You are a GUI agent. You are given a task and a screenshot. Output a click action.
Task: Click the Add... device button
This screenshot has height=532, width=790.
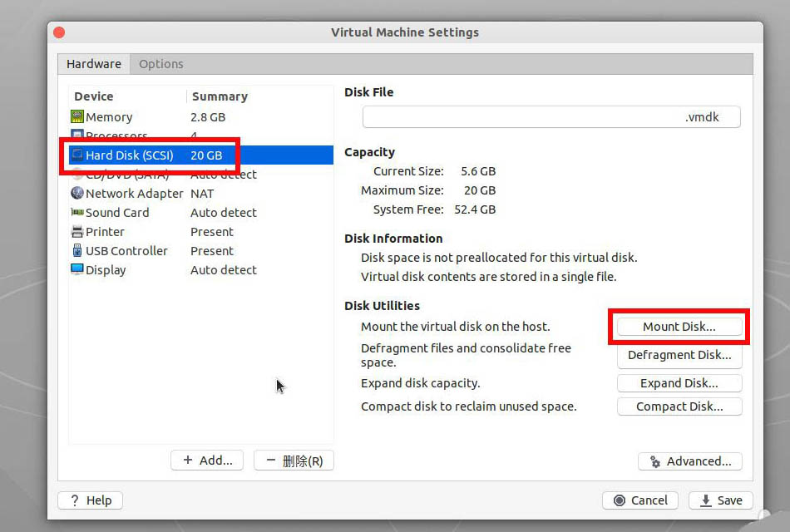(x=207, y=460)
